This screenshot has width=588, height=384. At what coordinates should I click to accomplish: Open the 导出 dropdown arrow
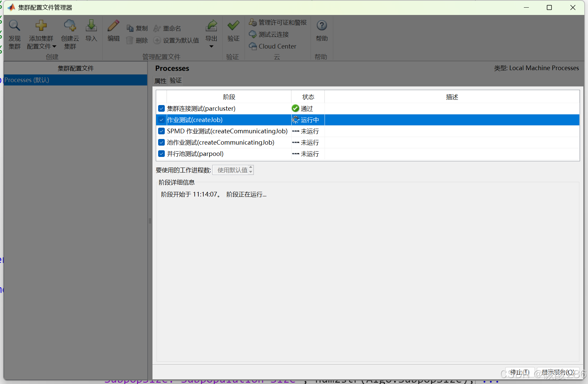tap(211, 46)
